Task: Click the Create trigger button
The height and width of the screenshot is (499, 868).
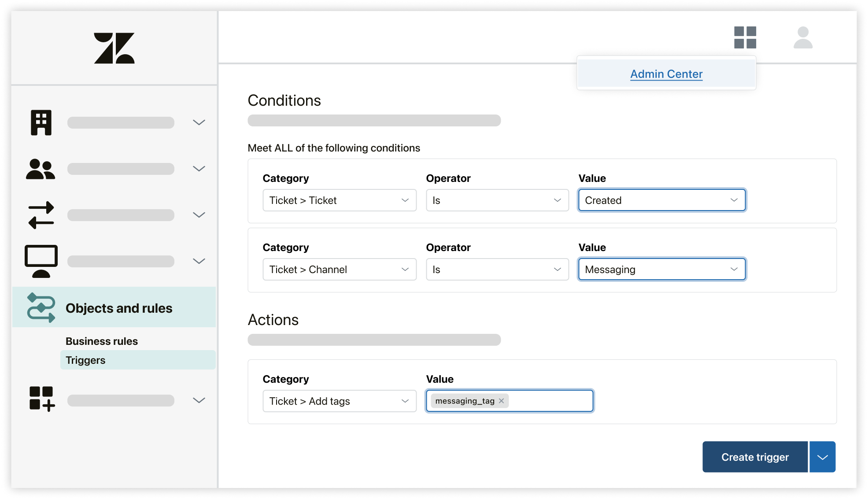Action: click(753, 457)
